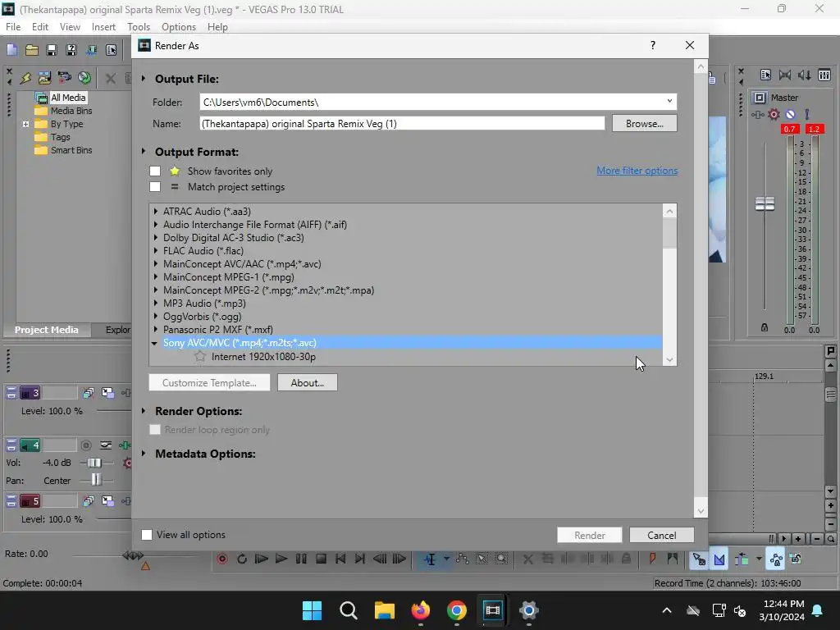This screenshot has height=630, width=840.
Task: Lock the Master fader channels padlock
Action: 765,327
